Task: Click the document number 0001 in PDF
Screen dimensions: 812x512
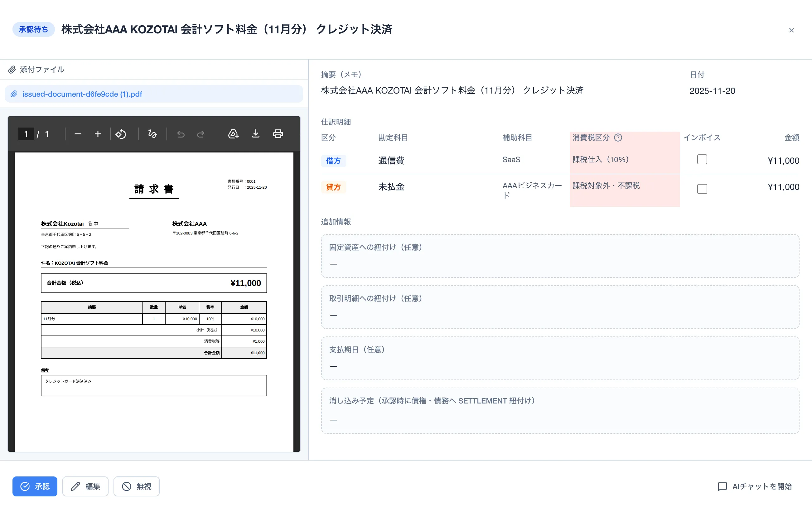Action: (251, 181)
